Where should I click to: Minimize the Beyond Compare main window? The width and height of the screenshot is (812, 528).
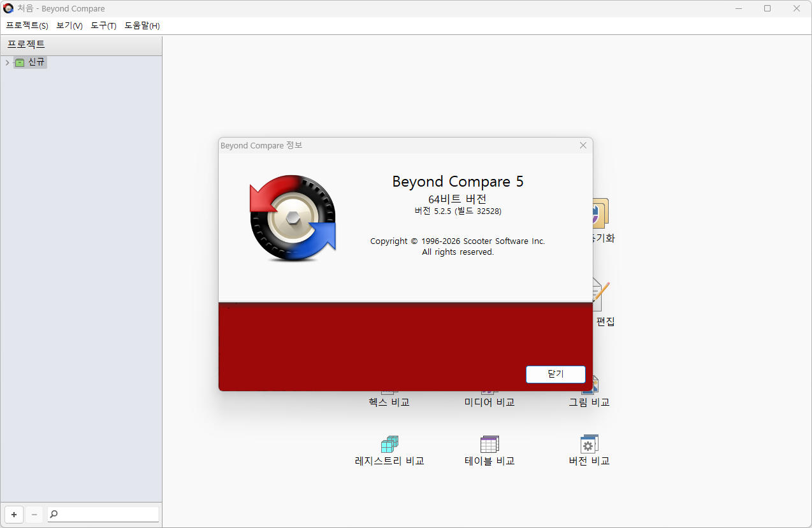[x=738, y=8]
